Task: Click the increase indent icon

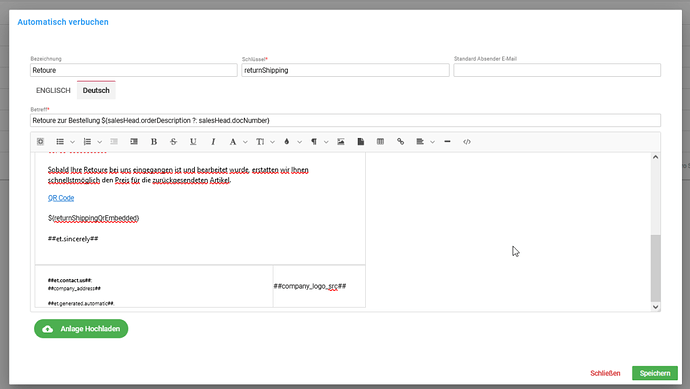Action: point(134,142)
